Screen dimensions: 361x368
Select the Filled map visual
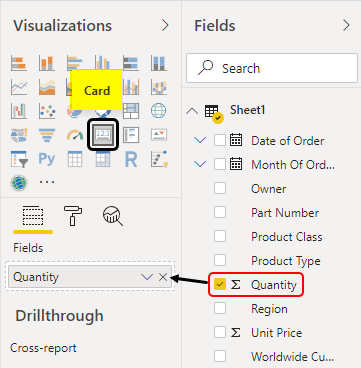19,135
